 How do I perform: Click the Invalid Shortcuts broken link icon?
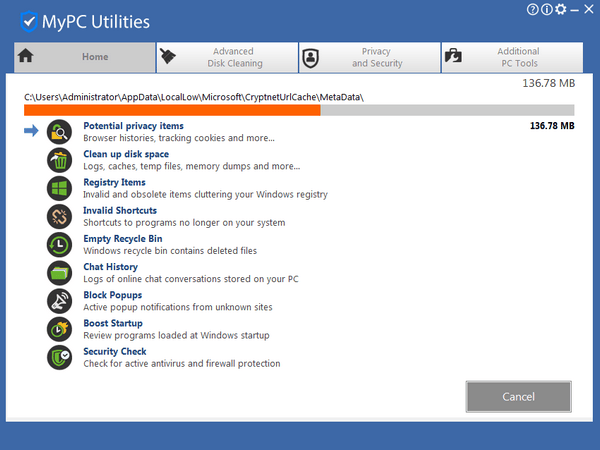click(x=59, y=216)
